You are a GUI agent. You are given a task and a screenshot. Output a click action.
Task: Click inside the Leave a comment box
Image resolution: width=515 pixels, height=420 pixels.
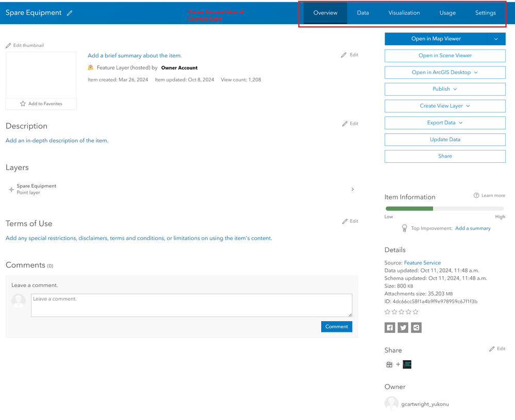[x=191, y=306]
